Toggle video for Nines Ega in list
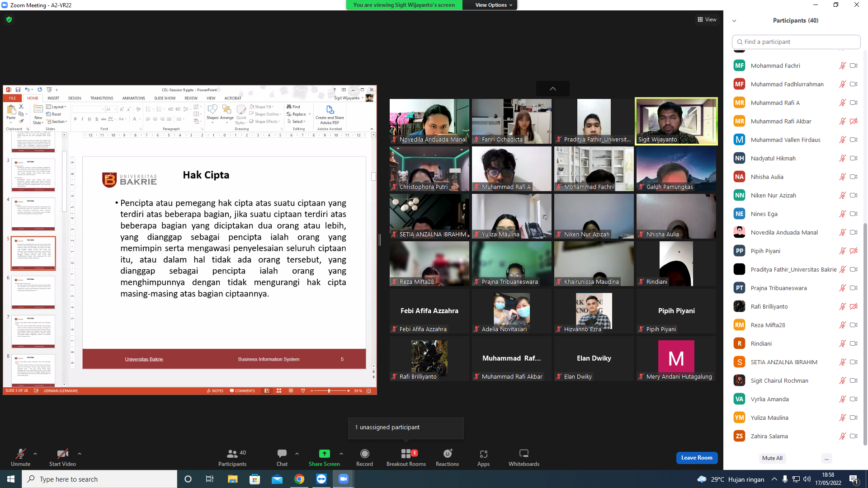This screenshot has width=868, height=488. click(x=854, y=214)
